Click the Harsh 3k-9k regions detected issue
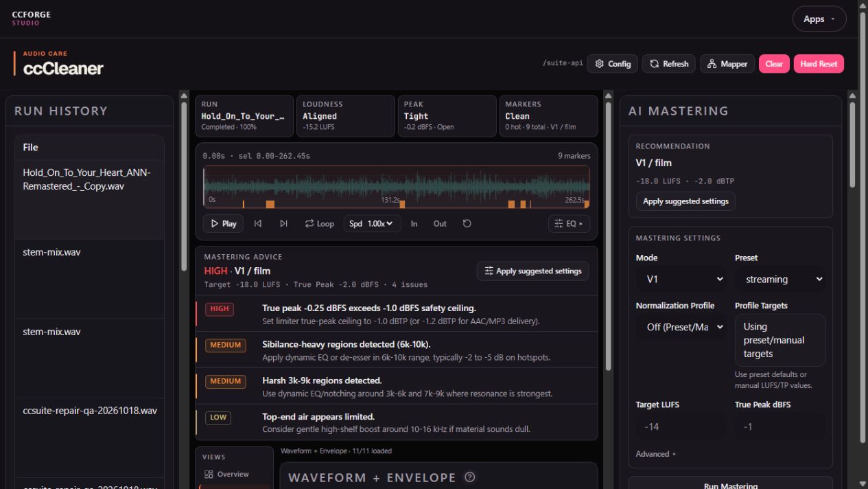This screenshot has height=489, width=868. coord(397,387)
